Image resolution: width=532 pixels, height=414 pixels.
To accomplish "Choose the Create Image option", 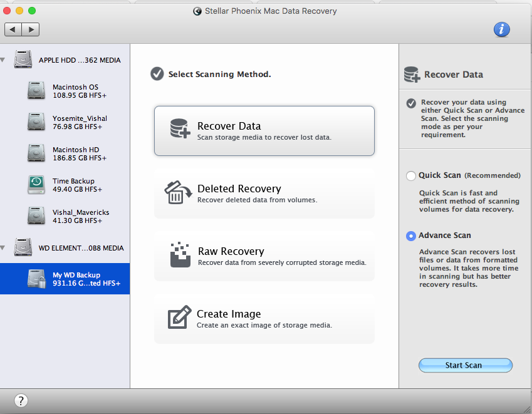I will coord(264,319).
